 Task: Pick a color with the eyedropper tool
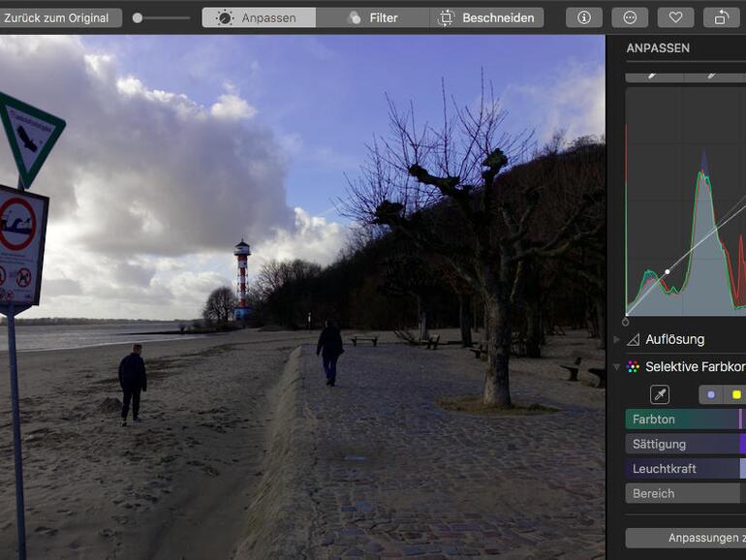[x=660, y=394]
